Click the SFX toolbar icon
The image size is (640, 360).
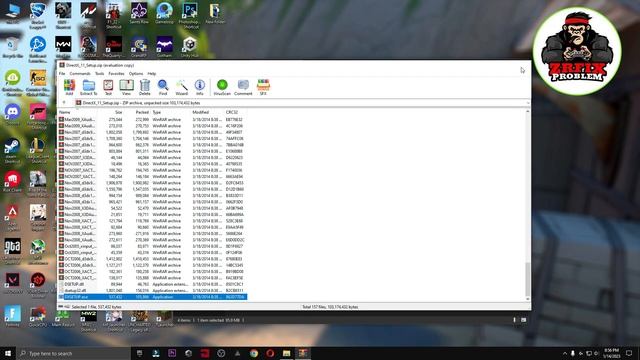pyautogui.click(x=263, y=87)
